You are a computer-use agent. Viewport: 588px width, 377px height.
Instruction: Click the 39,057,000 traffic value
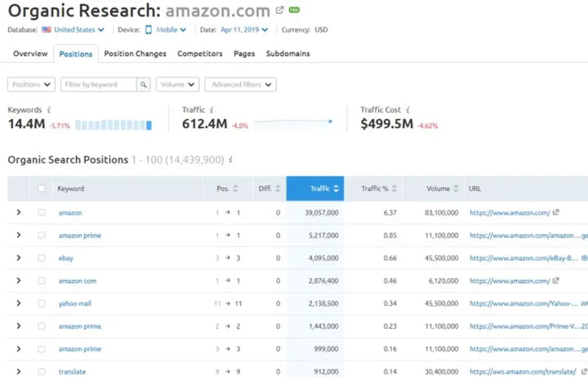pyautogui.click(x=322, y=212)
